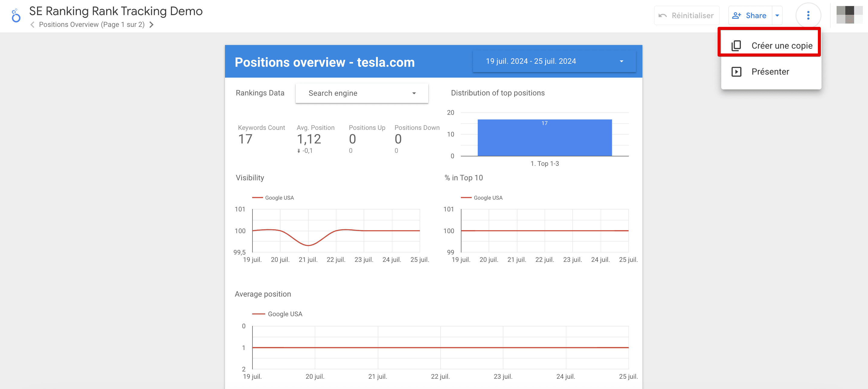The width and height of the screenshot is (868, 389).
Task: Click Google USA legend in Visibility chart
Action: pyautogui.click(x=273, y=198)
